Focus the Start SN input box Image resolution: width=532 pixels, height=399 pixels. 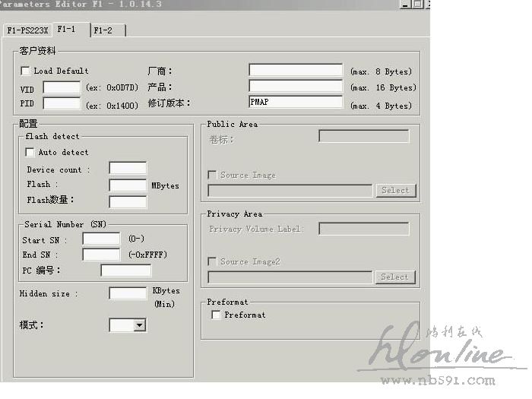pos(101,239)
